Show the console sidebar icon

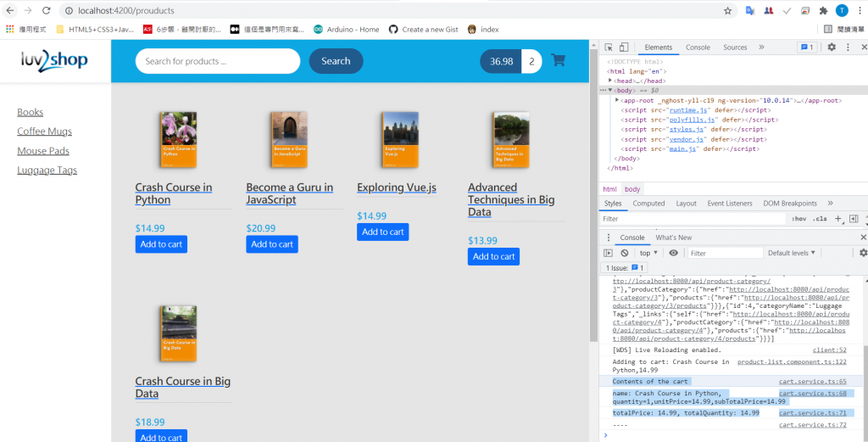[x=608, y=253]
